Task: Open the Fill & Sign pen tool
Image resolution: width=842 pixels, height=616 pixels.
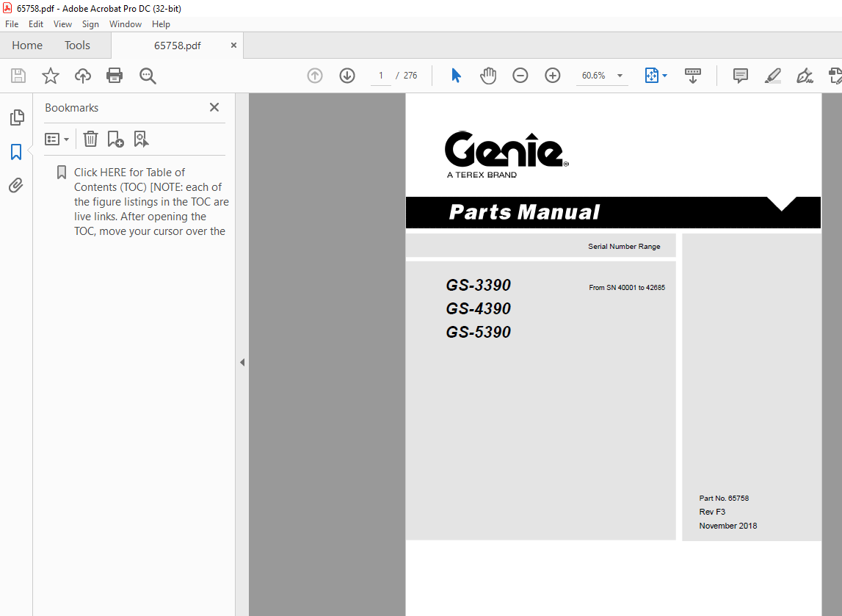Action: (805, 76)
